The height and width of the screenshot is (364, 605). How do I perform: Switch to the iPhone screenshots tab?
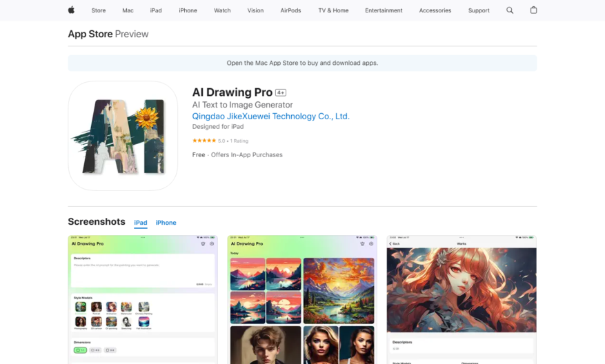click(x=166, y=223)
